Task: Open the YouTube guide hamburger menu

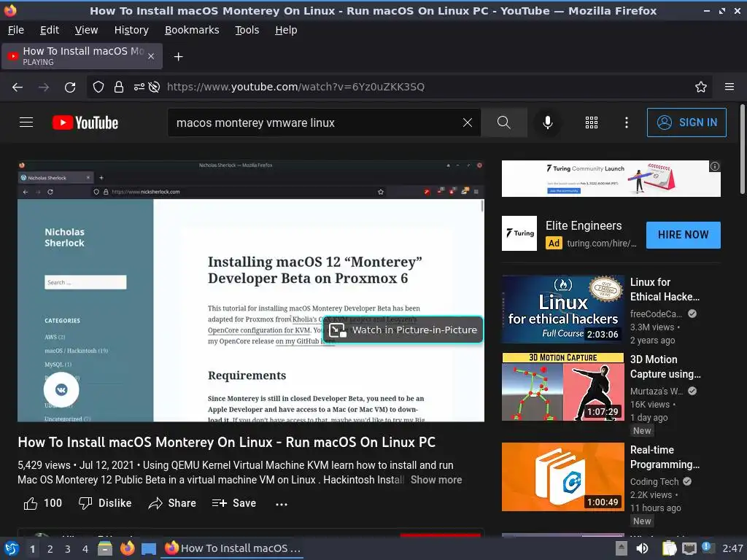Action: (26, 122)
